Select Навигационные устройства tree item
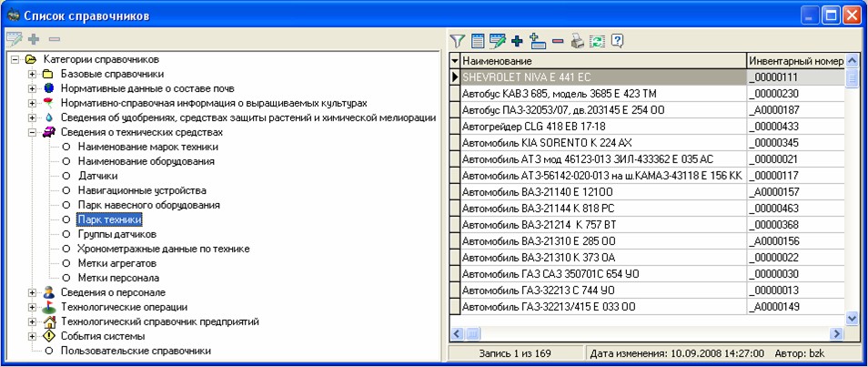The image size is (868, 367). click(x=142, y=190)
